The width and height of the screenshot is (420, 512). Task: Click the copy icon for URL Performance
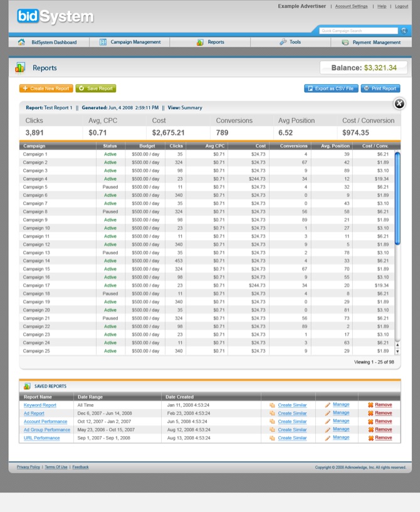pyautogui.click(x=272, y=438)
